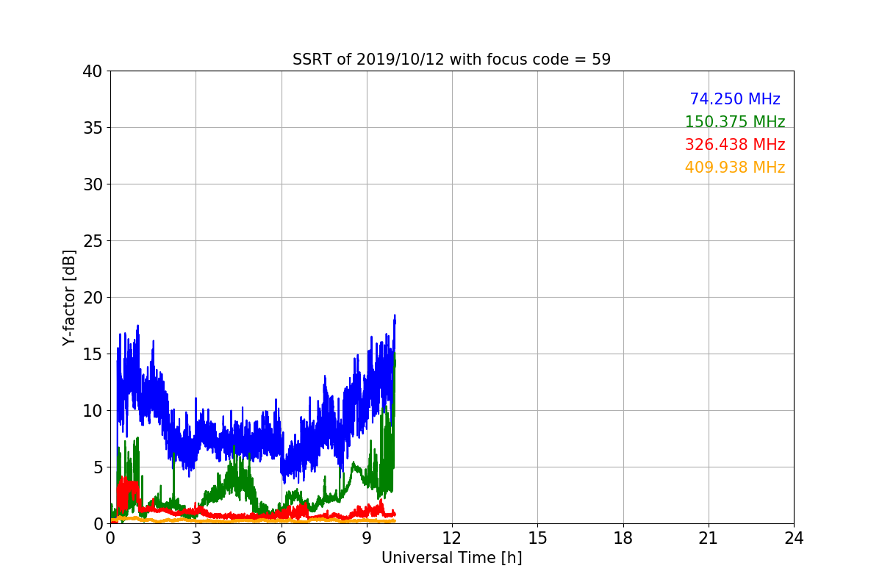Click the x-axis tick label 24
882x588 pixels.
[x=794, y=538]
